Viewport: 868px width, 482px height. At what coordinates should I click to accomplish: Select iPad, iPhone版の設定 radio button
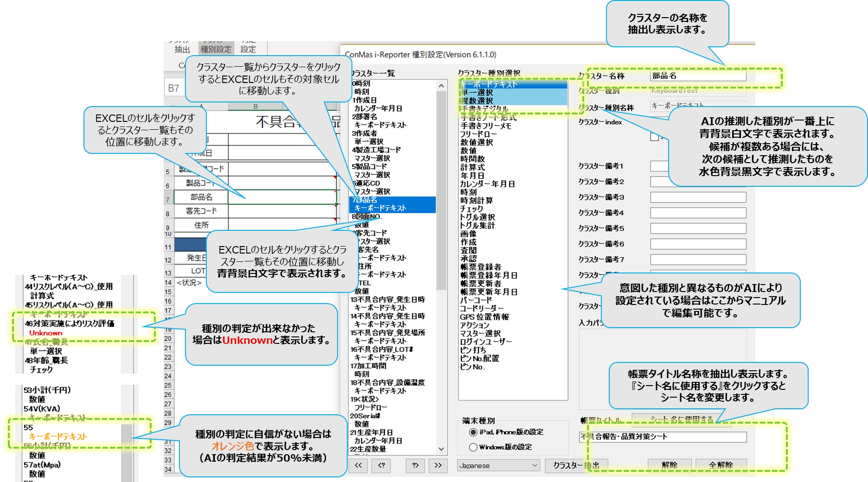pyautogui.click(x=473, y=432)
